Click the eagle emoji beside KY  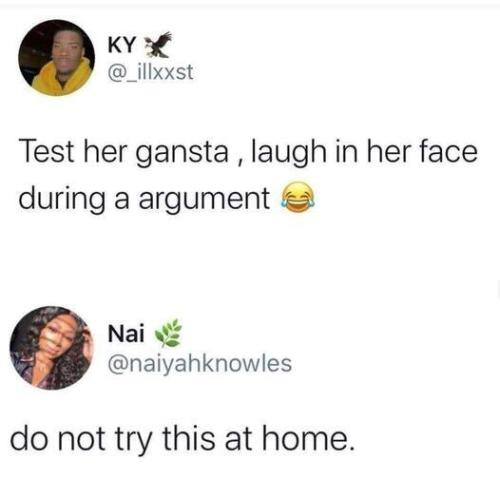click(x=157, y=44)
